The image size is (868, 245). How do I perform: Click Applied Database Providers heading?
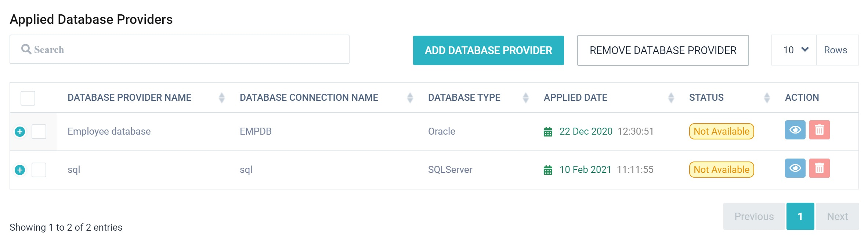pos(91,19)
